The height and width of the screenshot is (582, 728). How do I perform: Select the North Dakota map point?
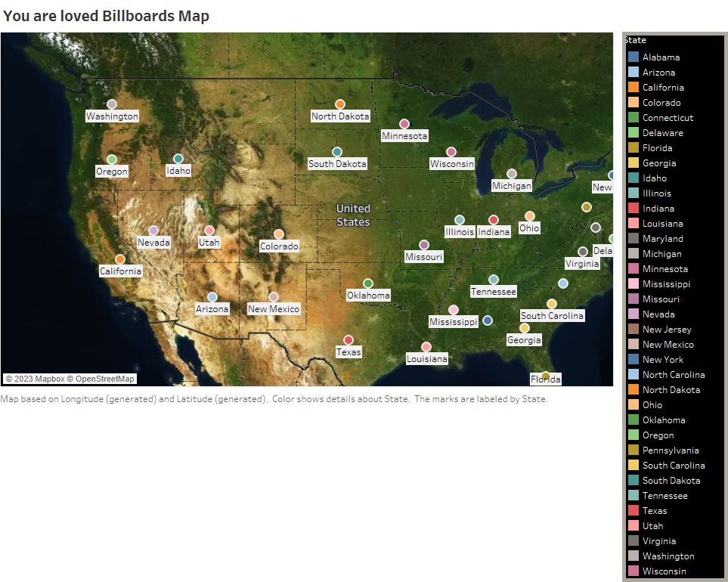click(339, 105)
